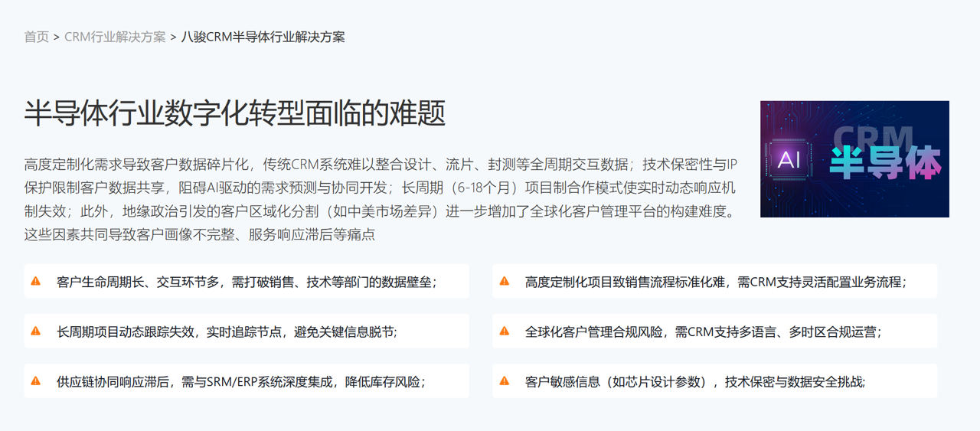Select the card about 打破销售、技术等部门的数据壁垒
980x431 pixels.
(x=247, y=282)
